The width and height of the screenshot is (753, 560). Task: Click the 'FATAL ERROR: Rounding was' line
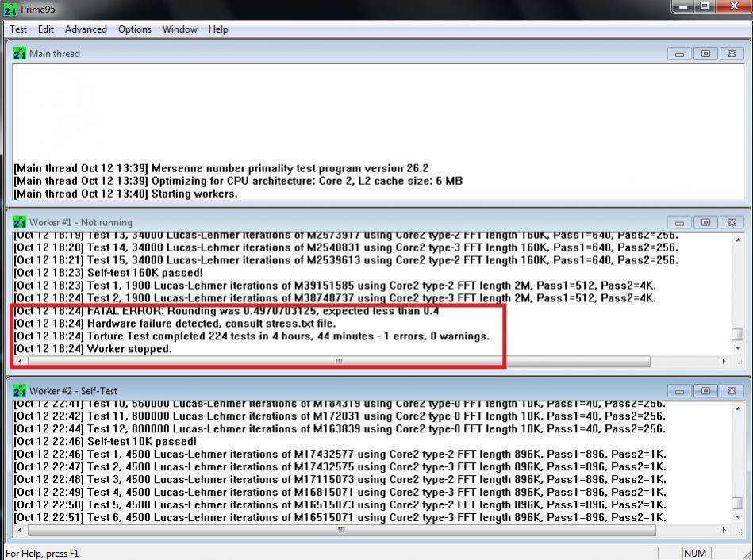tap(226, 311)
